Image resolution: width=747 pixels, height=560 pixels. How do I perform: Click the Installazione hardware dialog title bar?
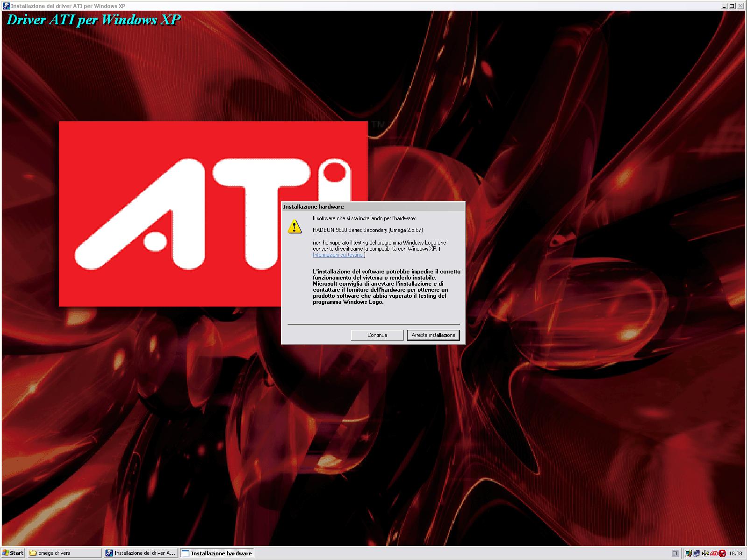373,207
